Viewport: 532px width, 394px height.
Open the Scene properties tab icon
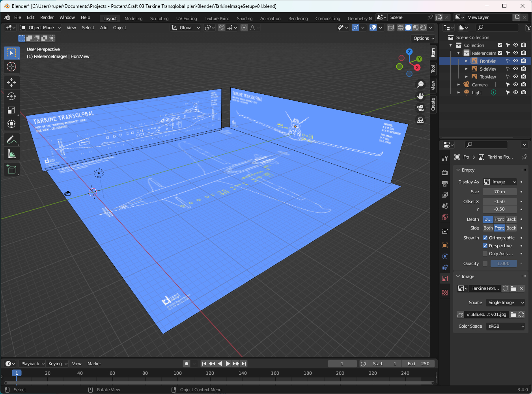pos(445,206)
